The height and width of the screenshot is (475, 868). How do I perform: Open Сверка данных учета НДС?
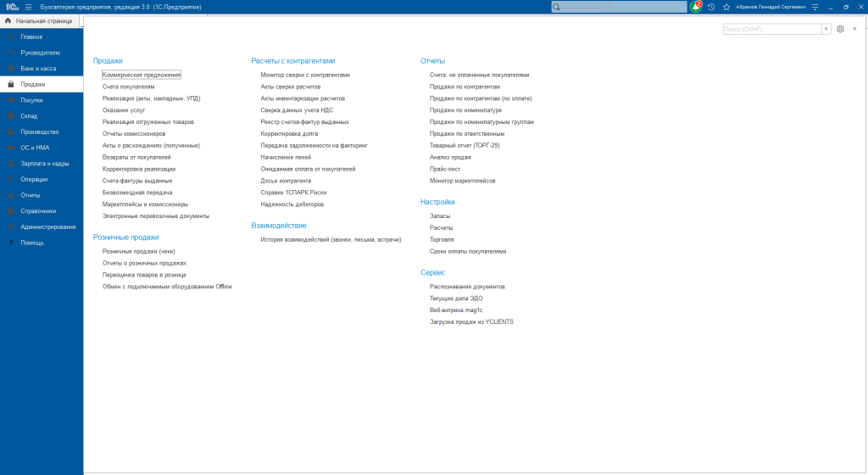pyautogui.click(x=297, y=110)
